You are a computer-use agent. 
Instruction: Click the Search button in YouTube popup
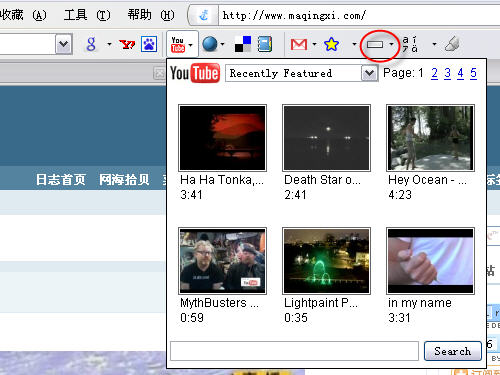453,351
